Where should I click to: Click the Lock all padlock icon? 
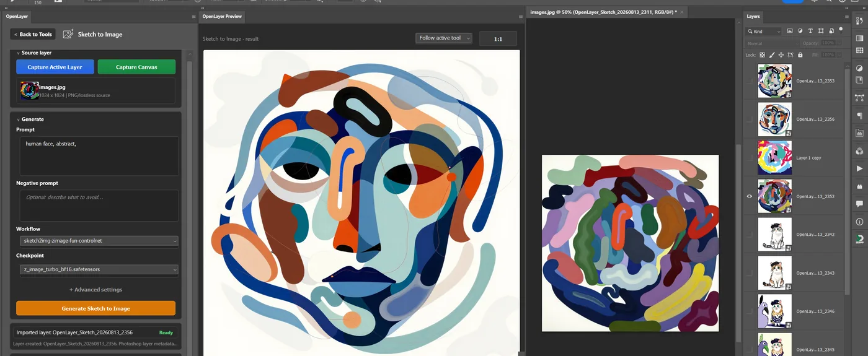pos(800,55)
